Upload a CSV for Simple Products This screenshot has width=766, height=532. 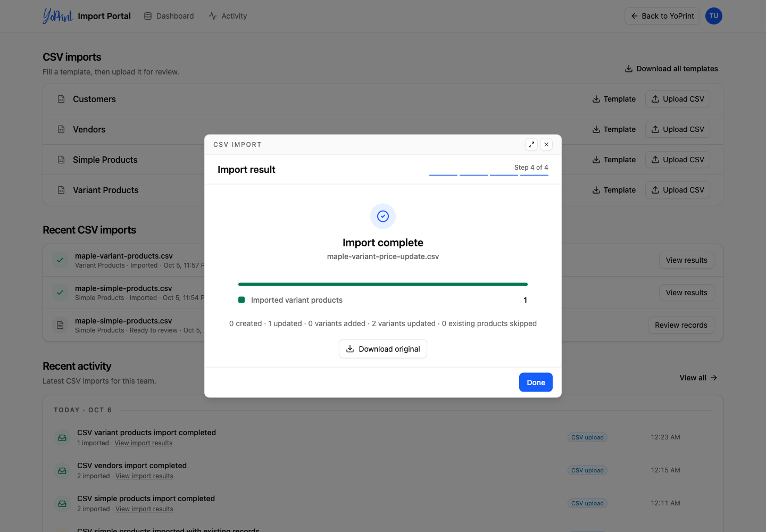point(678,160)
